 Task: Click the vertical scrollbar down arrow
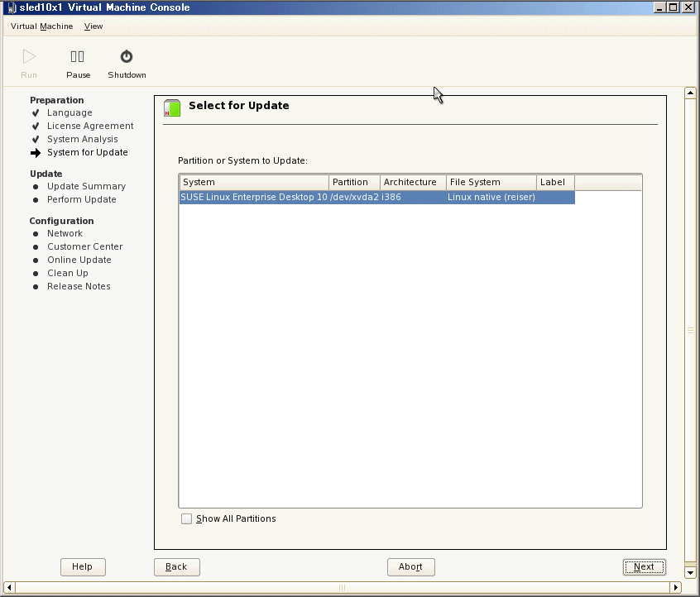pyautogui.click(x=690, y=572)
